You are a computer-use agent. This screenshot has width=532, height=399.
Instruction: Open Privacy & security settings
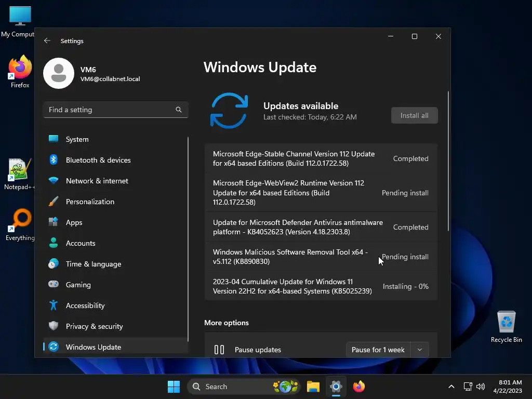pyautogui.click(x=115, y=326)
